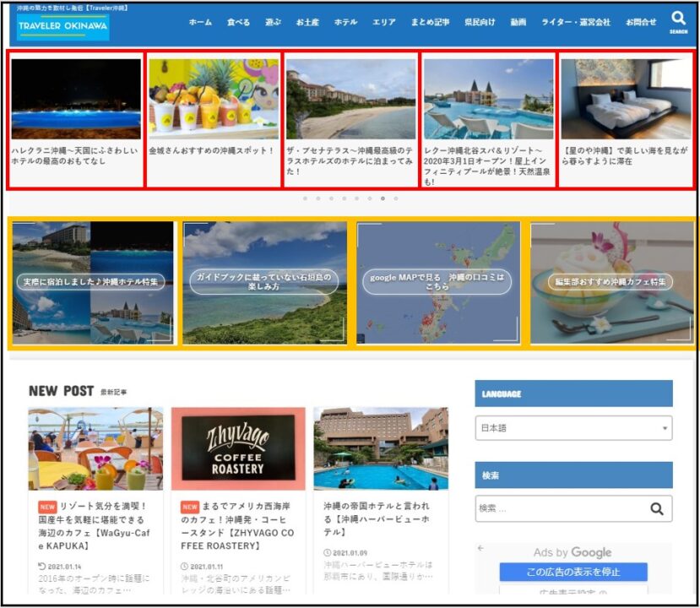The width and height of the screenshot is (700, 608).
Task: Open the まとめ記事 navigation item
Action: (431, 23)
